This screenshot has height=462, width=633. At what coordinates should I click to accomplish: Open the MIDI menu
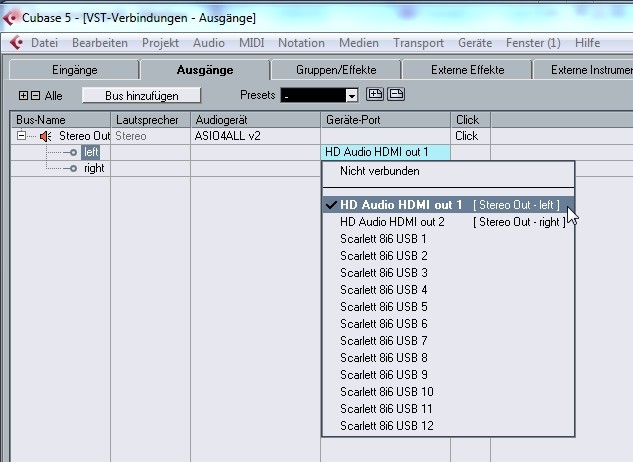point(252,43)
